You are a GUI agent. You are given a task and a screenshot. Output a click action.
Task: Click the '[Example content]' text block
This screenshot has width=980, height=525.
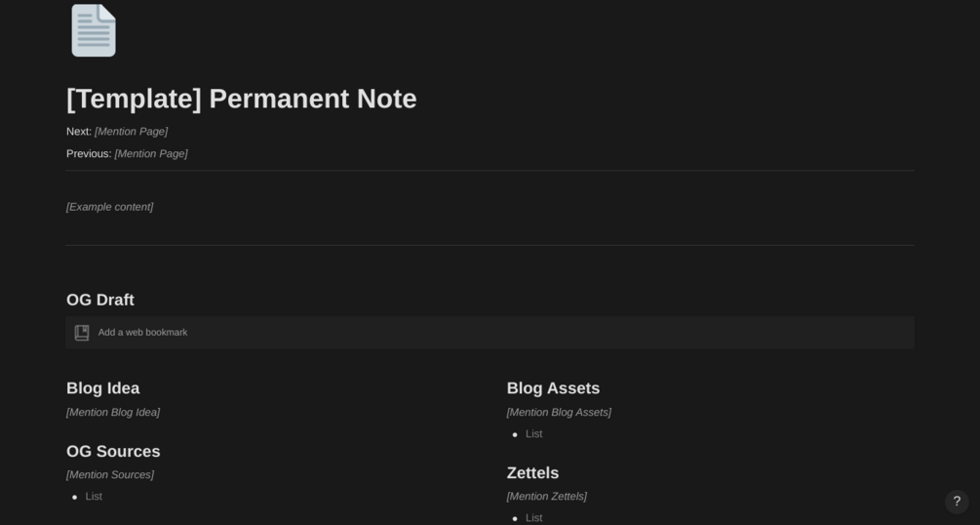click(110, 207)
